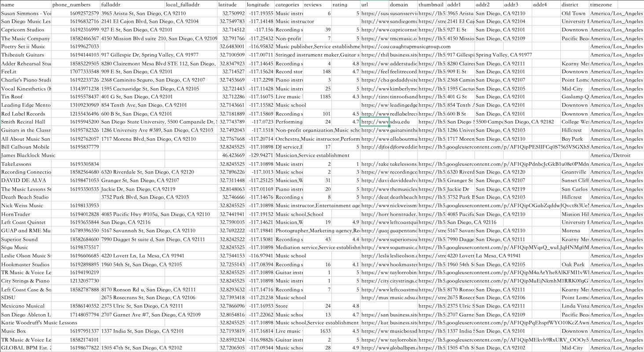The width and height of the screenshot is (644, 352).
Task: Click the rating cell 4.3 for Tin Roof
Action: (346, 96)
